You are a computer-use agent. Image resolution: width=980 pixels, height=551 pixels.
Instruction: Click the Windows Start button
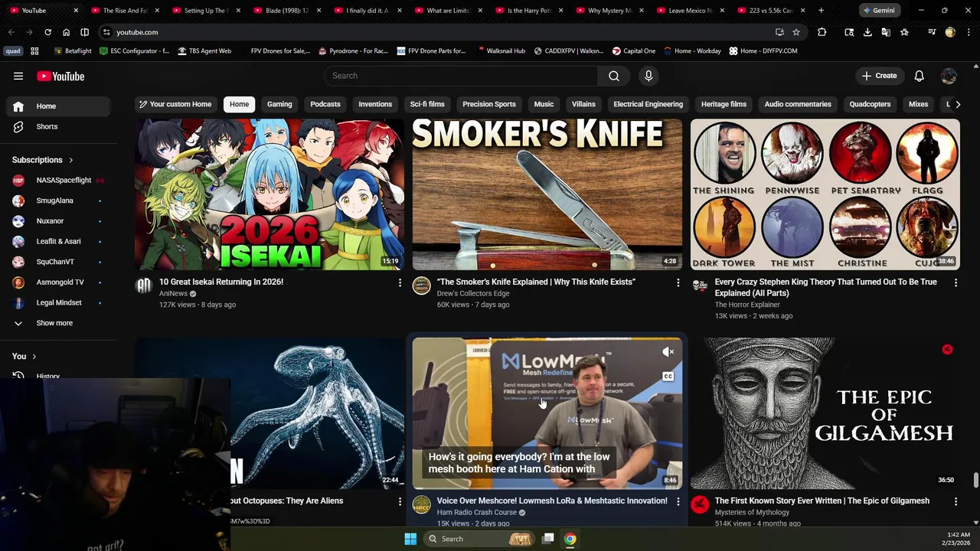pyautogui.click(x=410, y=539)
